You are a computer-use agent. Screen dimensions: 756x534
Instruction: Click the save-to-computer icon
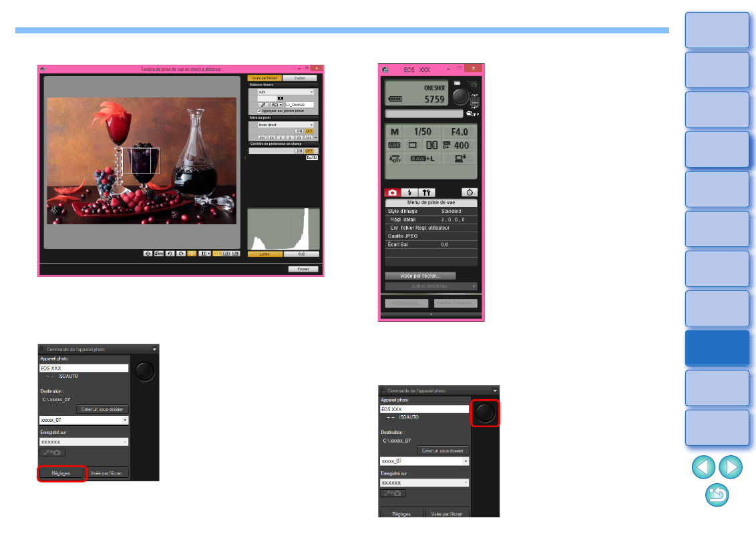click(460, 158)
